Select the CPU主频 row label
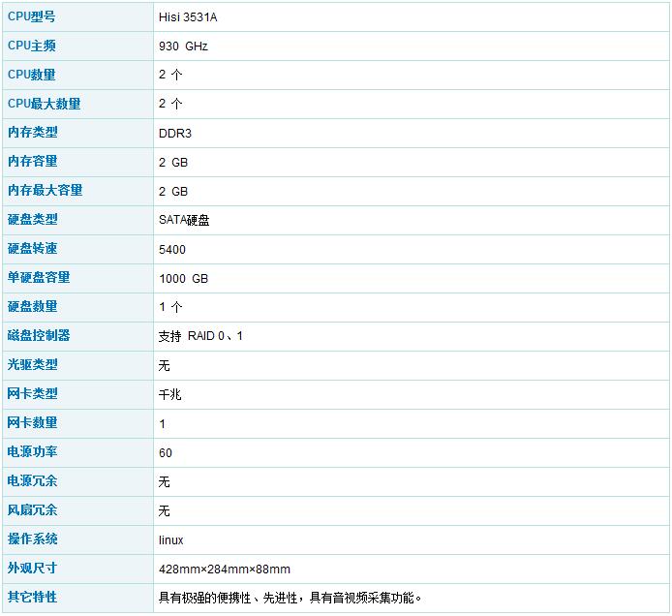The image size is (672, 616). [32, 46]
